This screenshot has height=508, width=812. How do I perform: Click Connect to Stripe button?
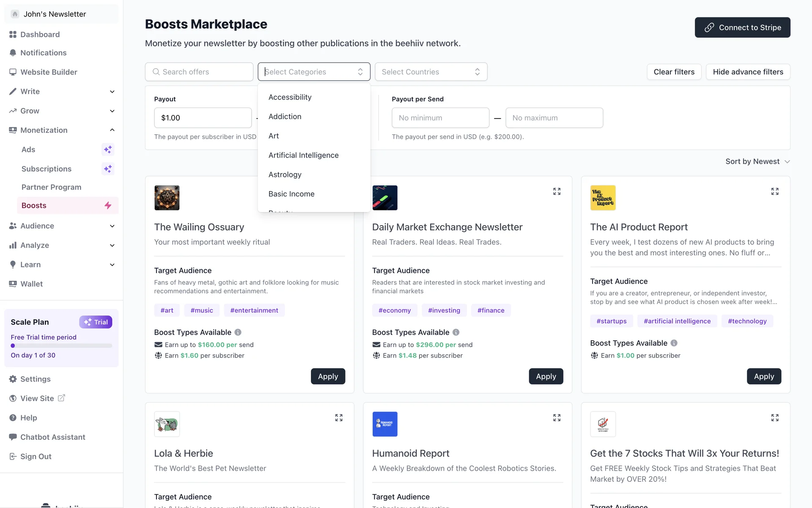click(x=742, y=28)
